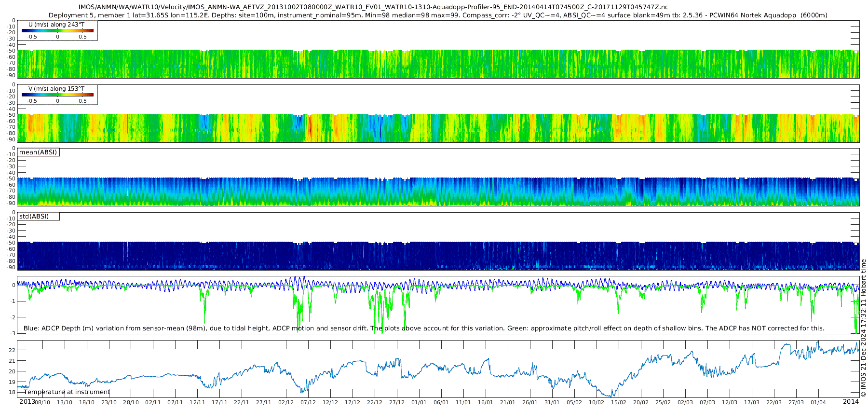
Task: Click the V (m/s) along 153°T colorbar
Action: point(57,95)
